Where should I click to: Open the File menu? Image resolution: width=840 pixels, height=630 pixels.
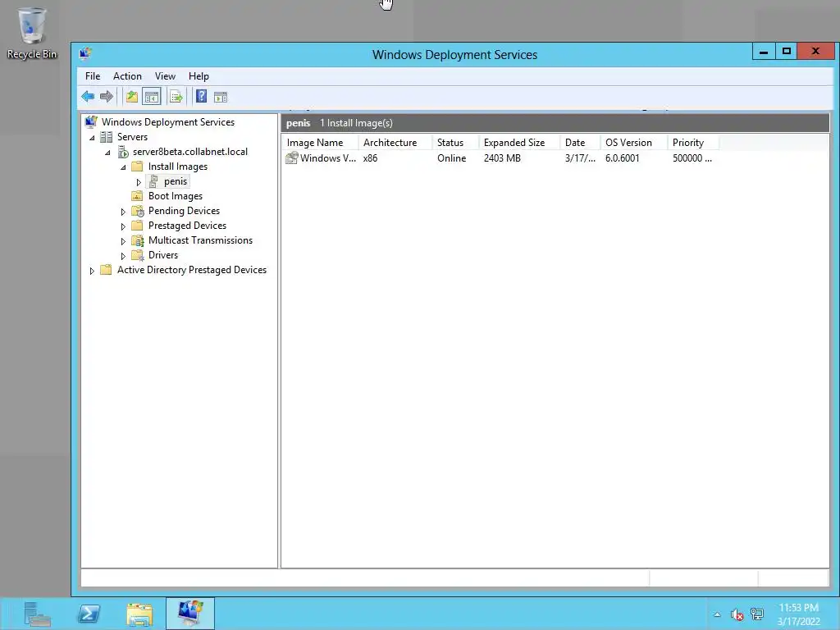click(93, 76)
